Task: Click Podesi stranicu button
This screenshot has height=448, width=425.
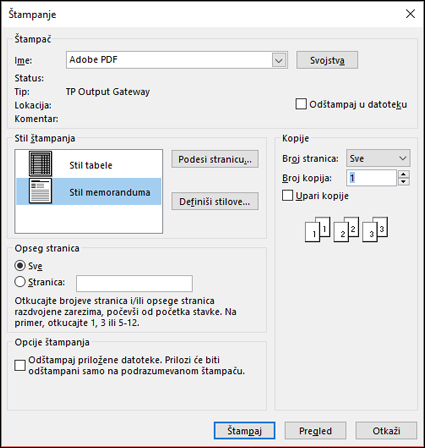Action: (x=215, y=159)
